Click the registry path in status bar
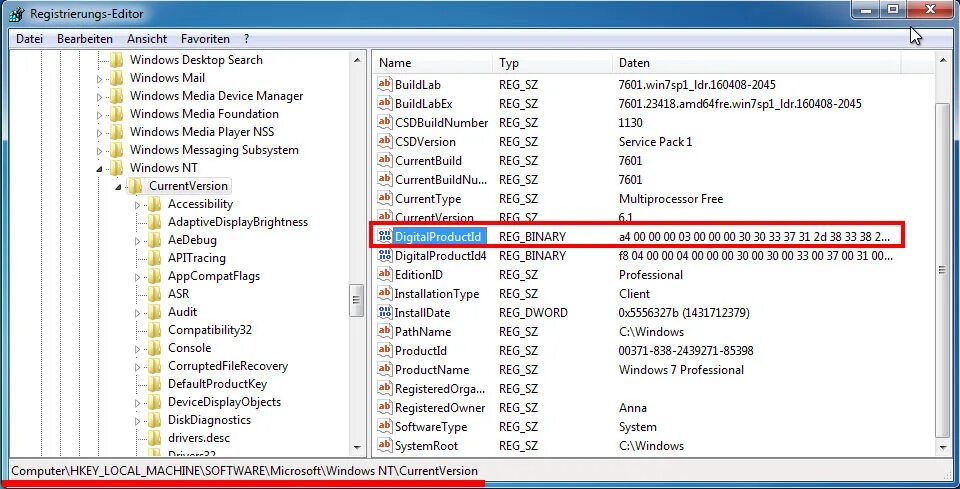The height and width of the screenshot is (489, 960). tap(245, 471)
